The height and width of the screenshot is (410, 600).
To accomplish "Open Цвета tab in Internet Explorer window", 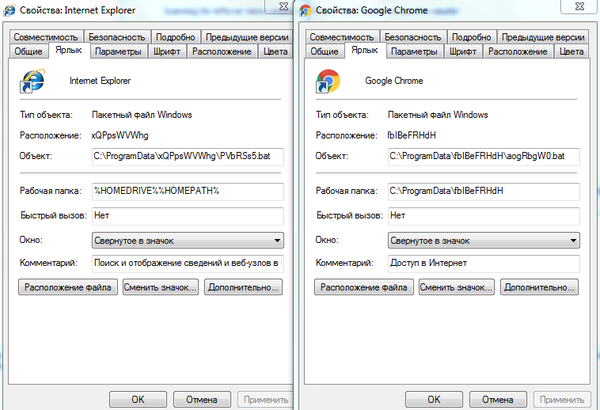I will 276,51.
